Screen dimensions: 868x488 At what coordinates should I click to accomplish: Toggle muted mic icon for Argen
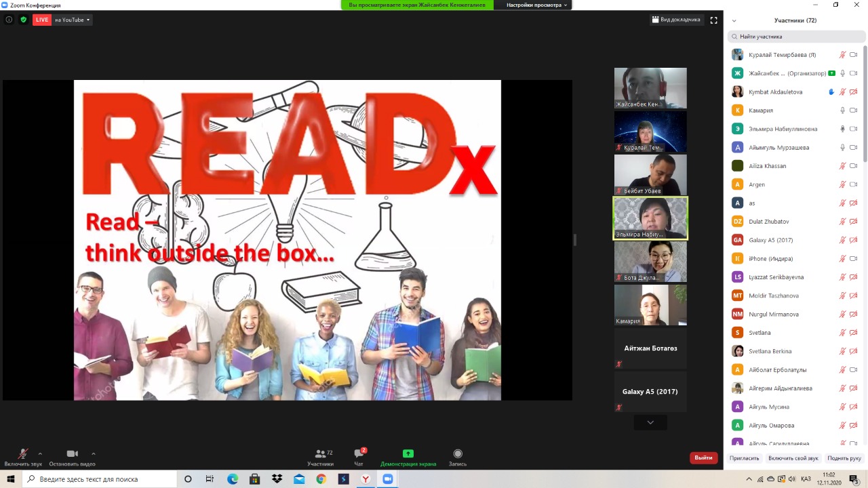coord(842,184)
